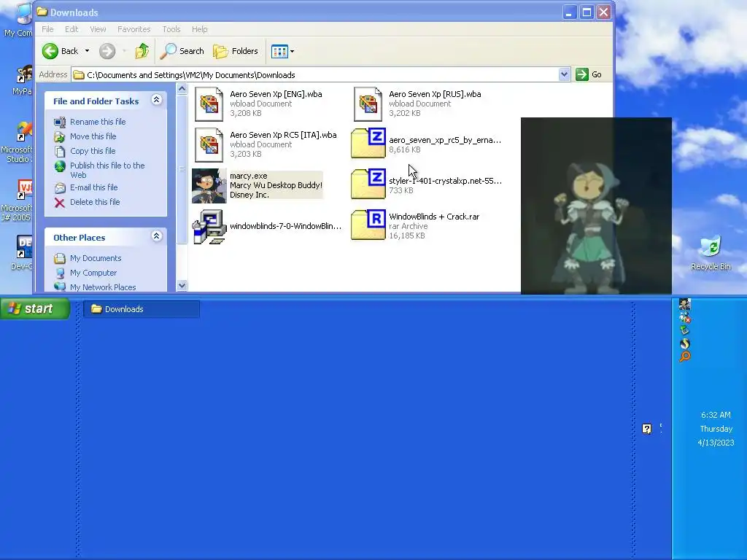The width and height of the screenshot is (747, 560).
Task: Click the tray icon with the red X
Action: click(684, 318)
